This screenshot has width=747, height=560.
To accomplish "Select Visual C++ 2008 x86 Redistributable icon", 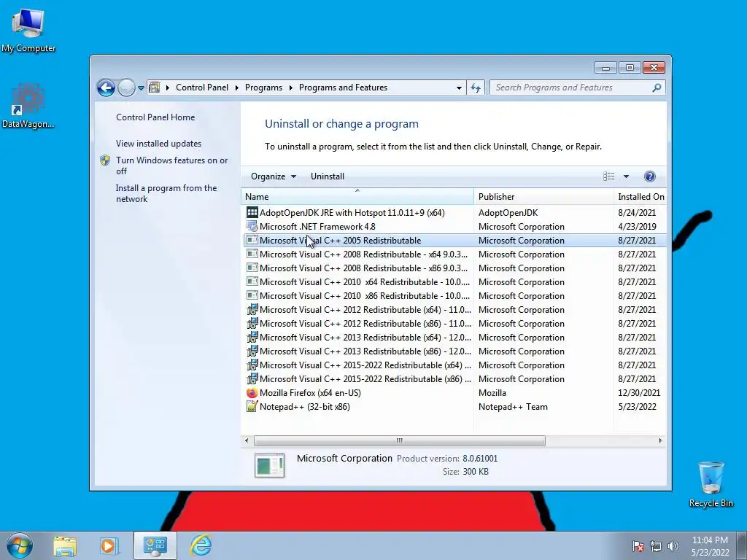I will point(252,268).
